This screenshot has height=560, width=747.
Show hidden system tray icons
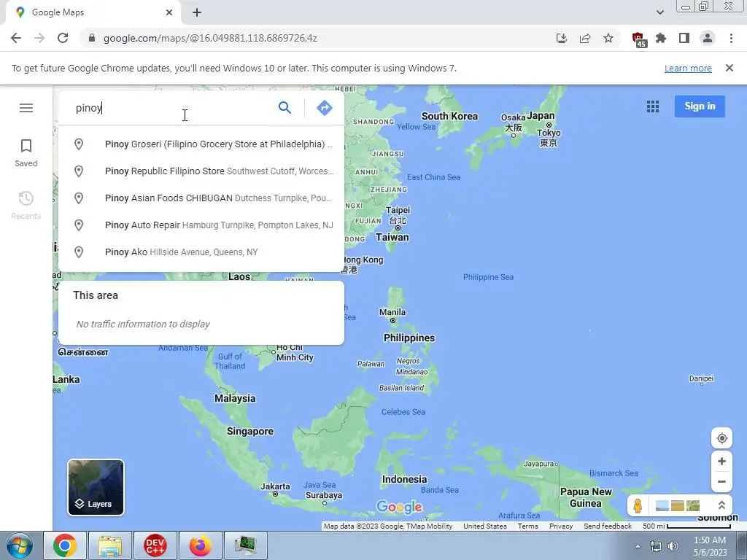tap(638, 546)
